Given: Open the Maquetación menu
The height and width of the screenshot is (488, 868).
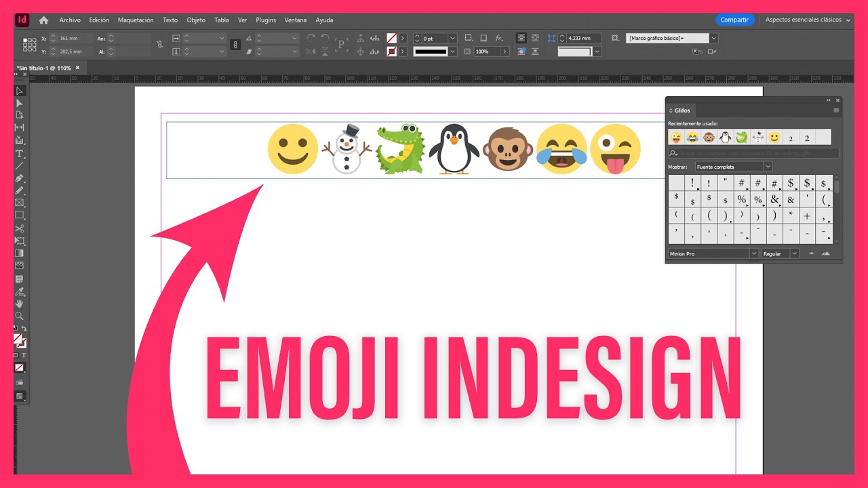Looking at the screenshot, I should click(x=136, y=20).
